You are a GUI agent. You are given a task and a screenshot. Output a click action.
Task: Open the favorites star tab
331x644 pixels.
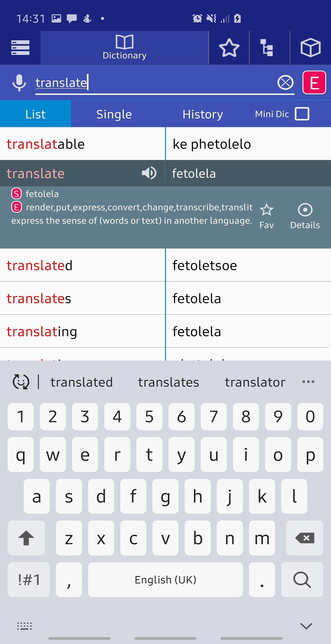click(x=229, y=48)
